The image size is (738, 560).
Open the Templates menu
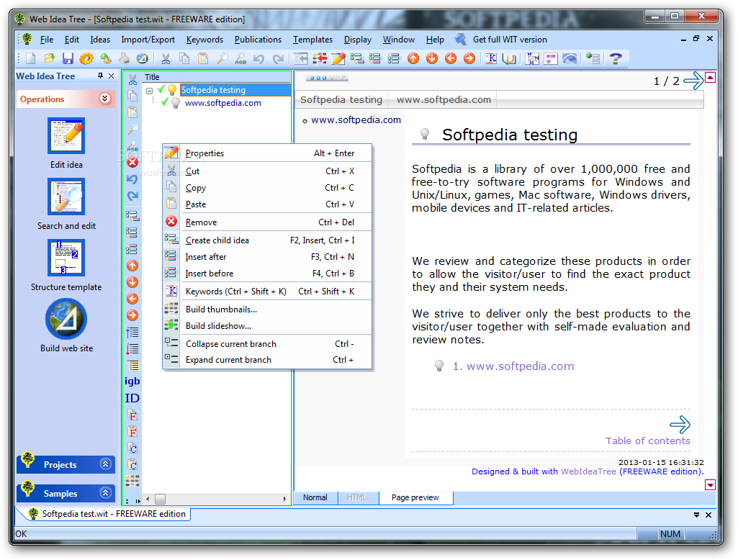click(x=312, y=40)
